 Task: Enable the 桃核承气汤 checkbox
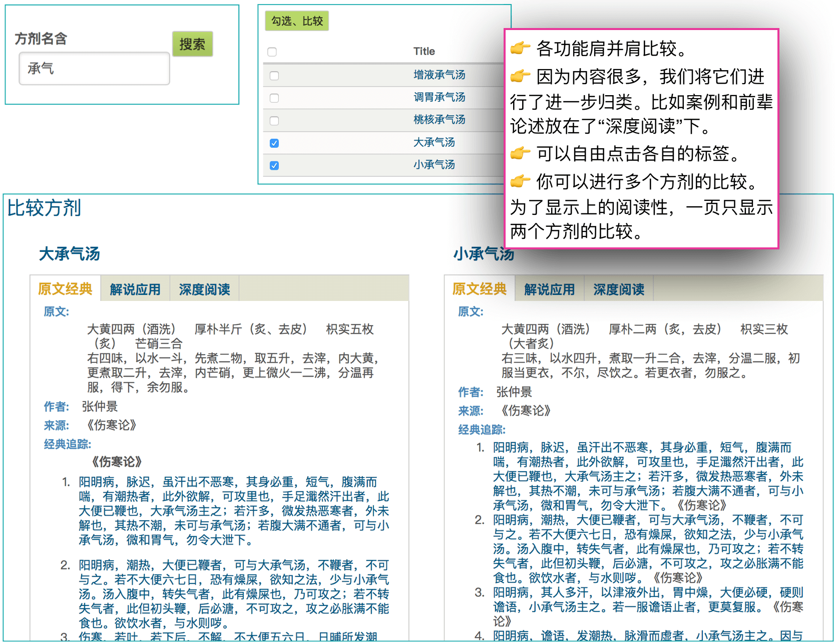(x=274, y=121)
